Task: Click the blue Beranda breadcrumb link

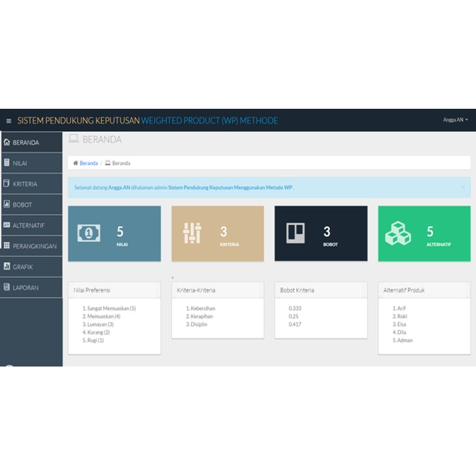Action: 88,163
